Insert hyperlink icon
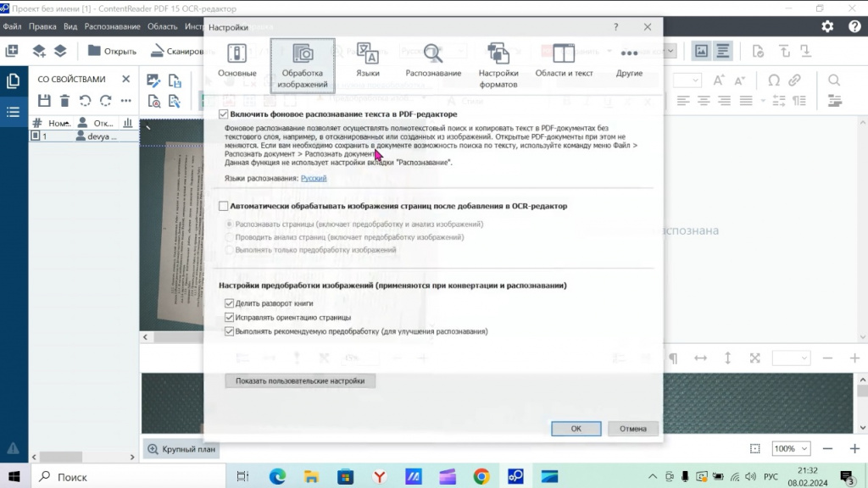This screenshot has width=868, height=488. point(795,80)
